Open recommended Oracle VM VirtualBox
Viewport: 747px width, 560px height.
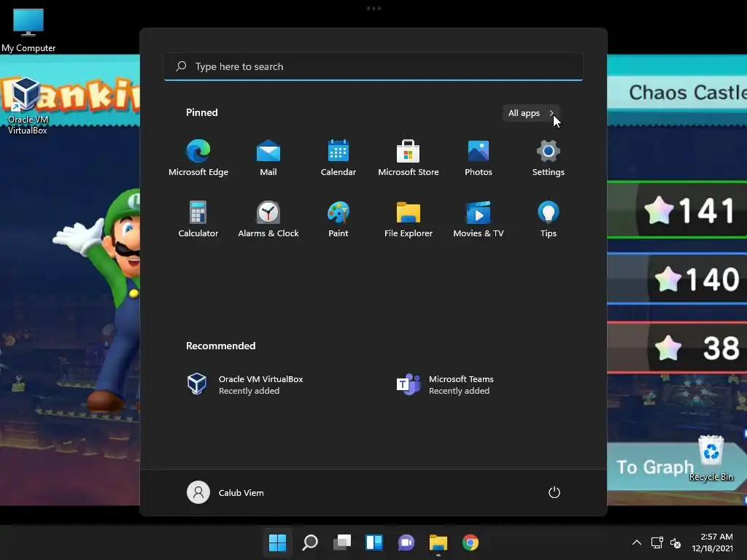point(245,384)
